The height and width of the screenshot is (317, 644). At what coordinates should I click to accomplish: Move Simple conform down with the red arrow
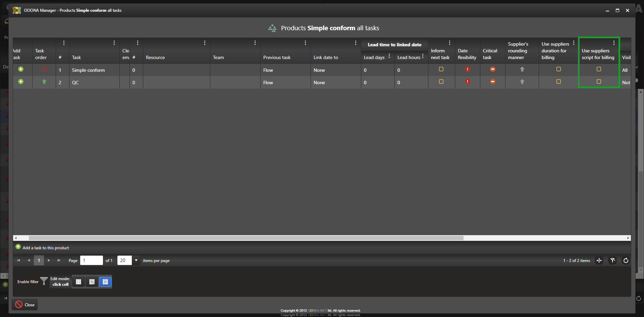point(44,69)
